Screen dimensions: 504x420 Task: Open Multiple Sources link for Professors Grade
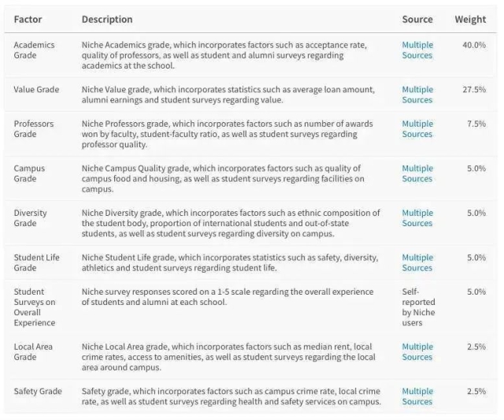pos(417,129)
